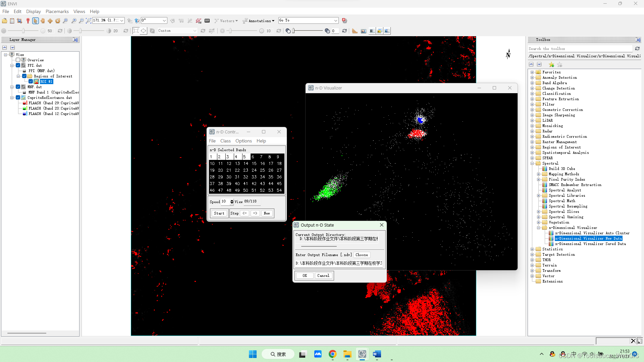The height and width of the screenshot is (362, 644).
Task: Open the Options menu in n-D Controls
Action: pos(243,141)
